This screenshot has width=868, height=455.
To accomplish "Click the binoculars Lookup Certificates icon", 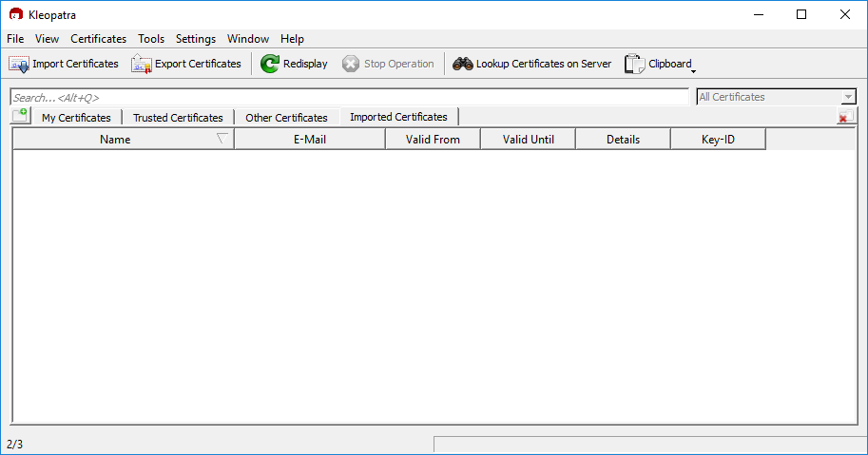I will click(x=463, y=65).
